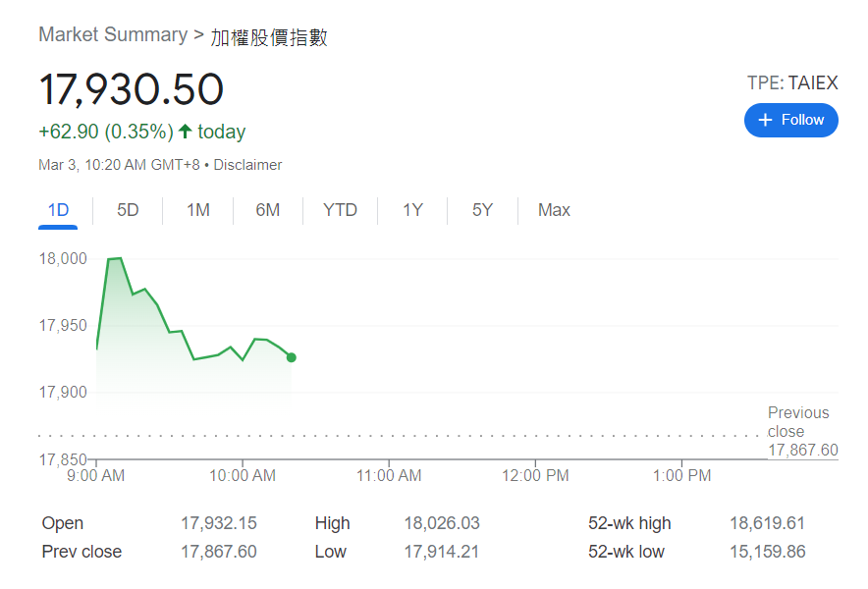Show the Max chart range
The image size is (868, 589).
pos(554,210)
